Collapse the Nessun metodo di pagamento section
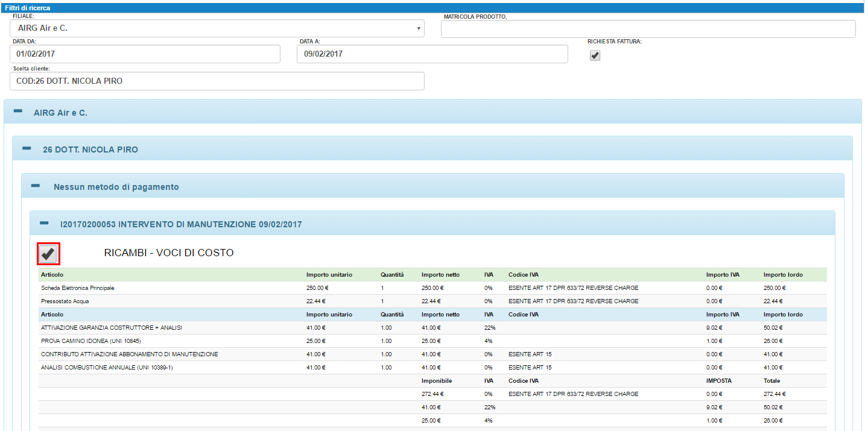The width and height of the screenshot is (868, 431). (x=36, y=186)
